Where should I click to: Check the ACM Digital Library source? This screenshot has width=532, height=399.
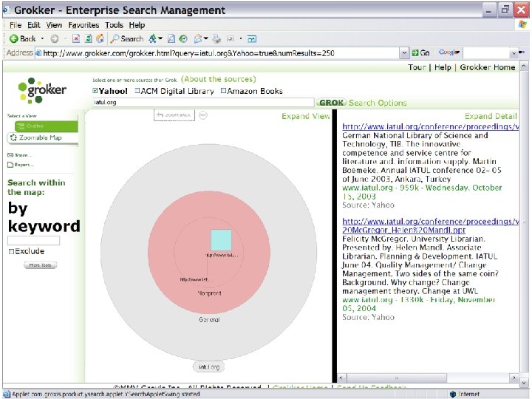[x=137, y=91]
